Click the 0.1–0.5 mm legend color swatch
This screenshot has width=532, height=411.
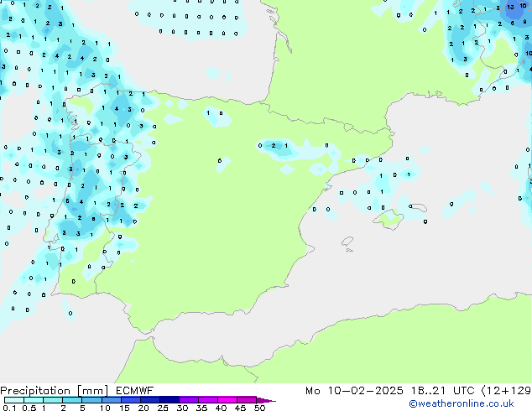click(14, 400)
